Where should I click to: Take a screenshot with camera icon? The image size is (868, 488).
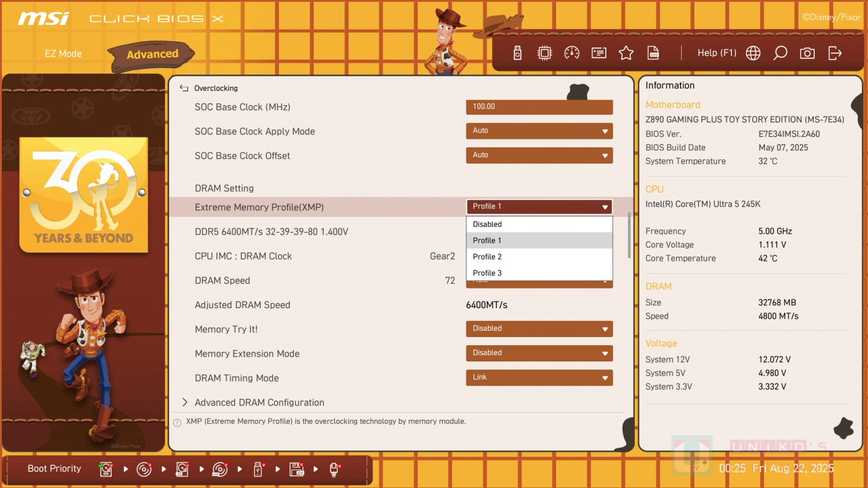pos(807,53)
